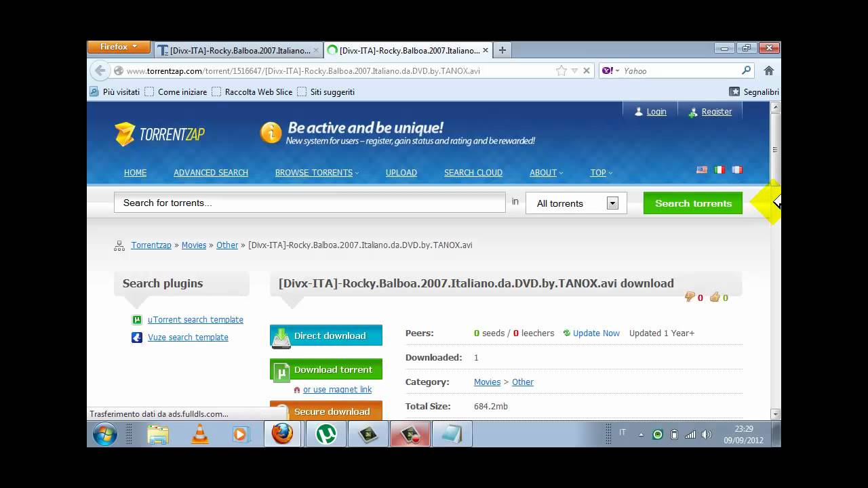Open Firefox home page icon
868x488 pixels.
point(769,70)
